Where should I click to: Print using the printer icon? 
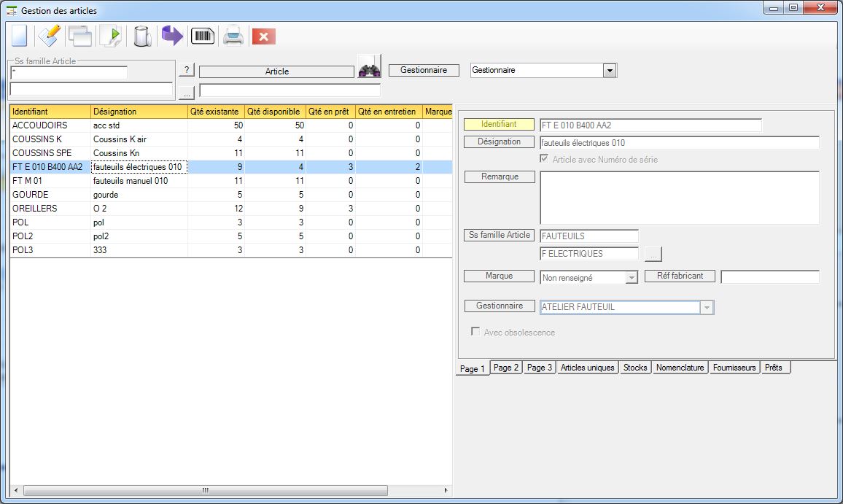233,36
